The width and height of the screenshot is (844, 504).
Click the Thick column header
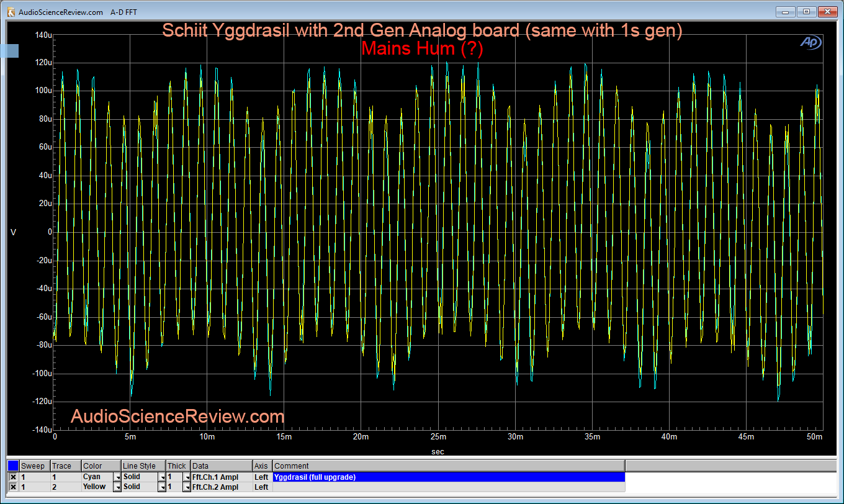(178, 466)
